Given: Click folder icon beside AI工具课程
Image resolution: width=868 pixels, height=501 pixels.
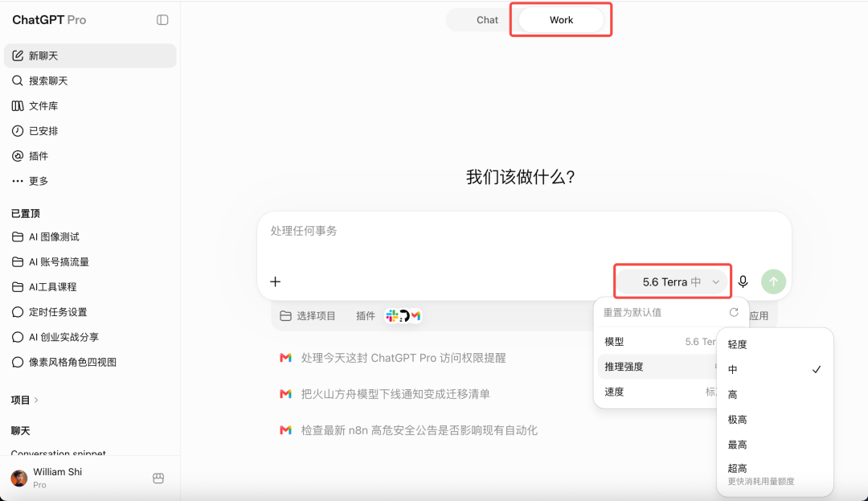Looking at the screenshot, I should [18, 287].
